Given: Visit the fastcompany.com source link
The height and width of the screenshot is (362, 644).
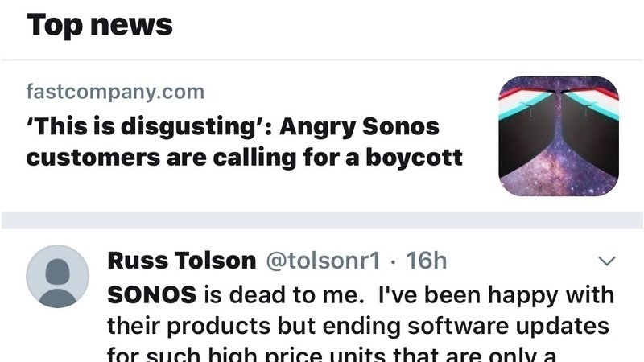Looking at the screenshot, I should pyautogui.click(x=115, y=92).
